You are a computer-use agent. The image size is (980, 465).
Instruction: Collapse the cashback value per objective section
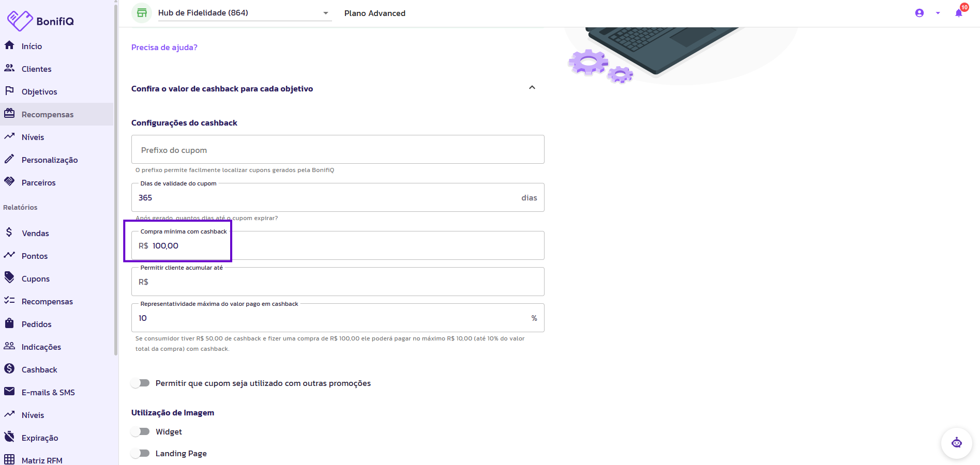point(532,88)
